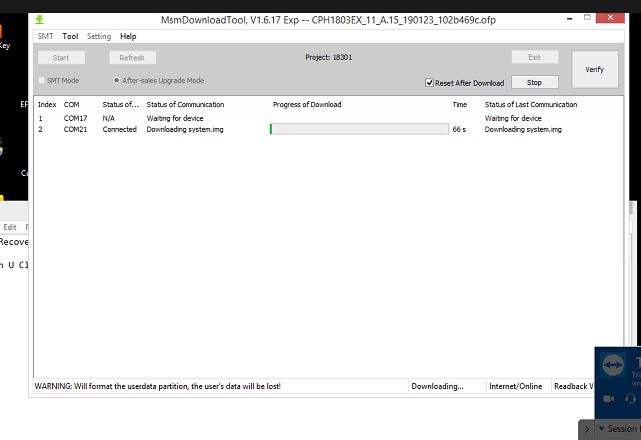The height and width of the screenshot is (440, 641).
Task: Click Status of Last Communication column header
Action: (531, 105)
